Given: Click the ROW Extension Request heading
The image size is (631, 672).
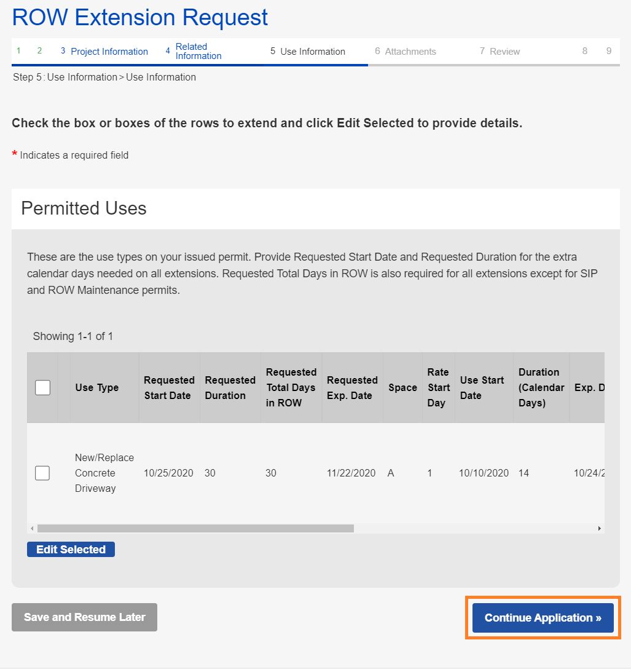Looking at the screenshot, I should click(139, 17).
